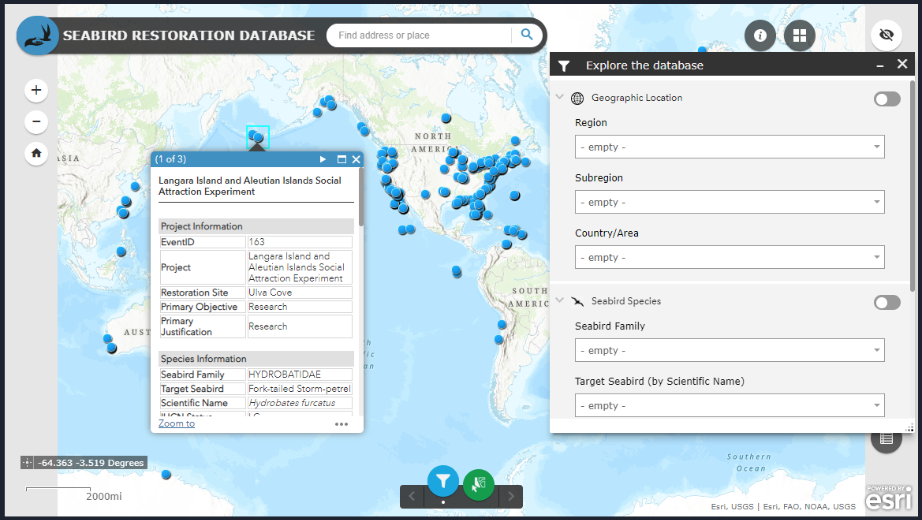This screenshot has width=922, height=520.
Task: Open the basemap gallery grid icon
Action: pyautogui.click(x=799, y=36)
